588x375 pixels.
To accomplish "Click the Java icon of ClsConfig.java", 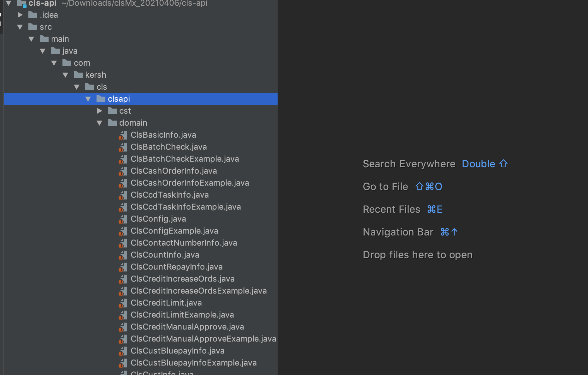I will (123, 219).
